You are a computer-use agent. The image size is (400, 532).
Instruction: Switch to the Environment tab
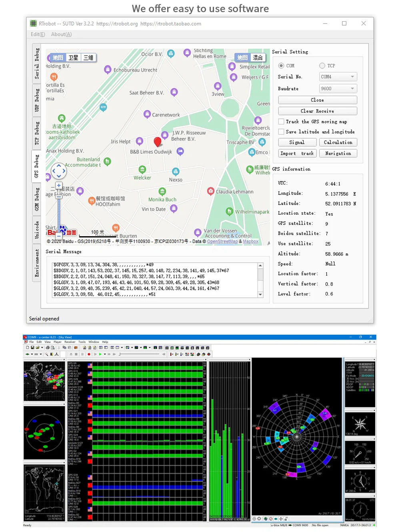[36, 263]
